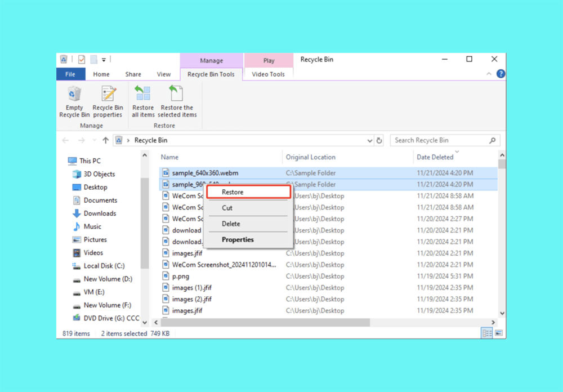The width and height of the screenshot is (563, 392).
Task: Click the Recycle Bin icon in the address bar
Action: click(x=119, y=140)
